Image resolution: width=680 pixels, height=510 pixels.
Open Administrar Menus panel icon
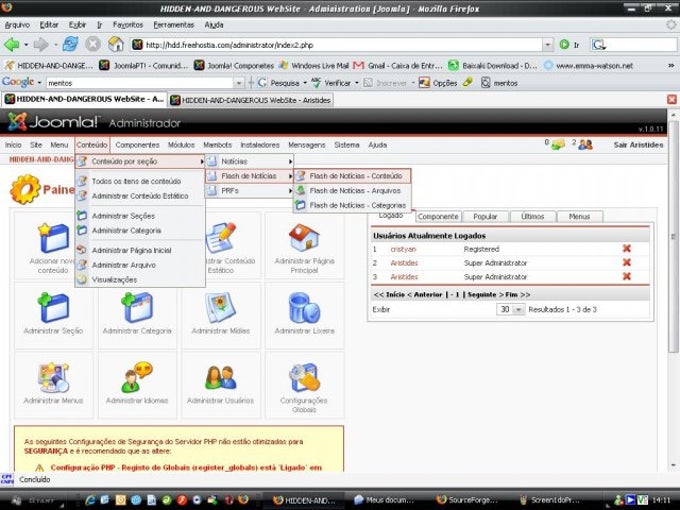53,377
